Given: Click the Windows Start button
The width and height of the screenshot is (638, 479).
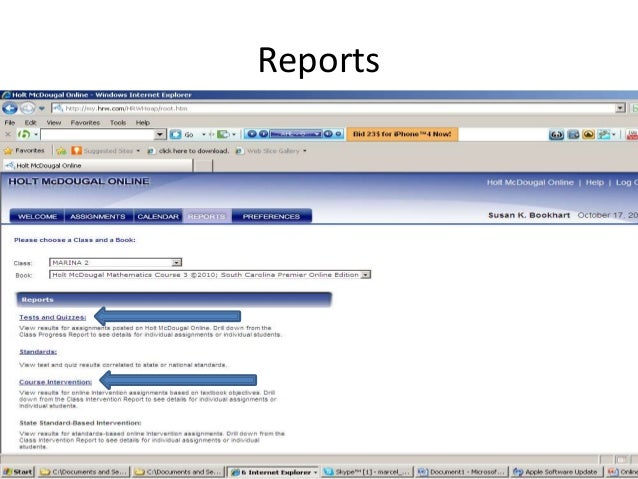Looking at the screenshot, I should pos(18,472).
